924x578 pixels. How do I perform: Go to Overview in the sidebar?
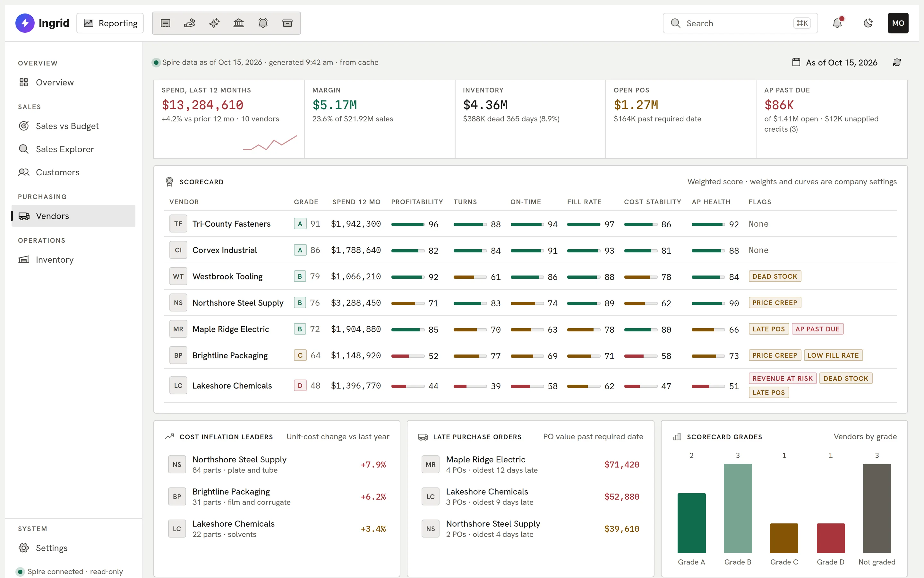pos(73,83)
